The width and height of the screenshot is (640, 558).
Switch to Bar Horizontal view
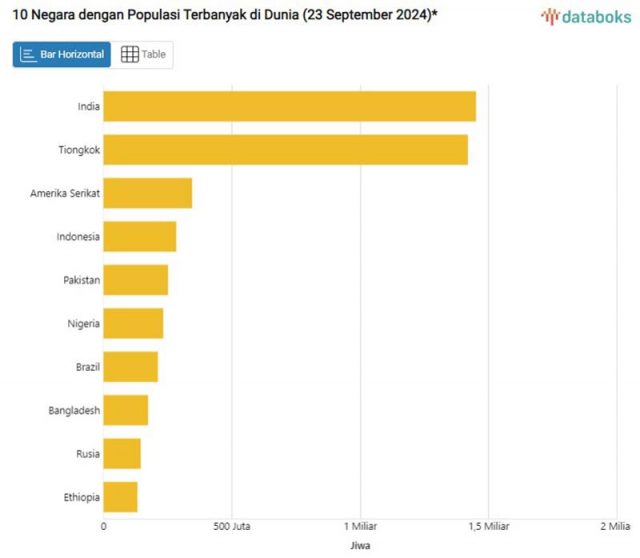[62, 55]
